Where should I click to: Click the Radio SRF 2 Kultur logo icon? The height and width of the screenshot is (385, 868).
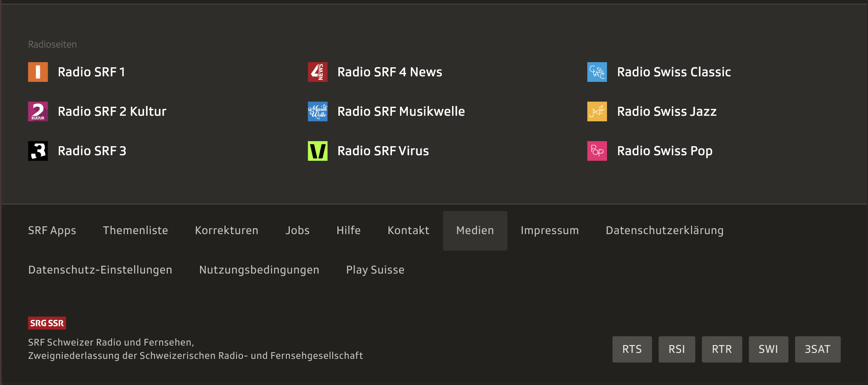38,111
